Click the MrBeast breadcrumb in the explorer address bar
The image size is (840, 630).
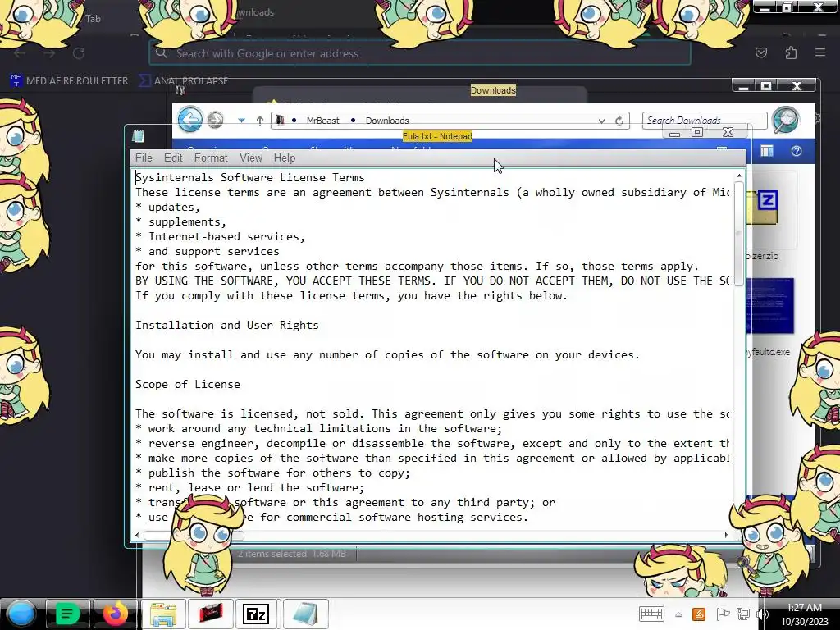[x=322, y=121]
